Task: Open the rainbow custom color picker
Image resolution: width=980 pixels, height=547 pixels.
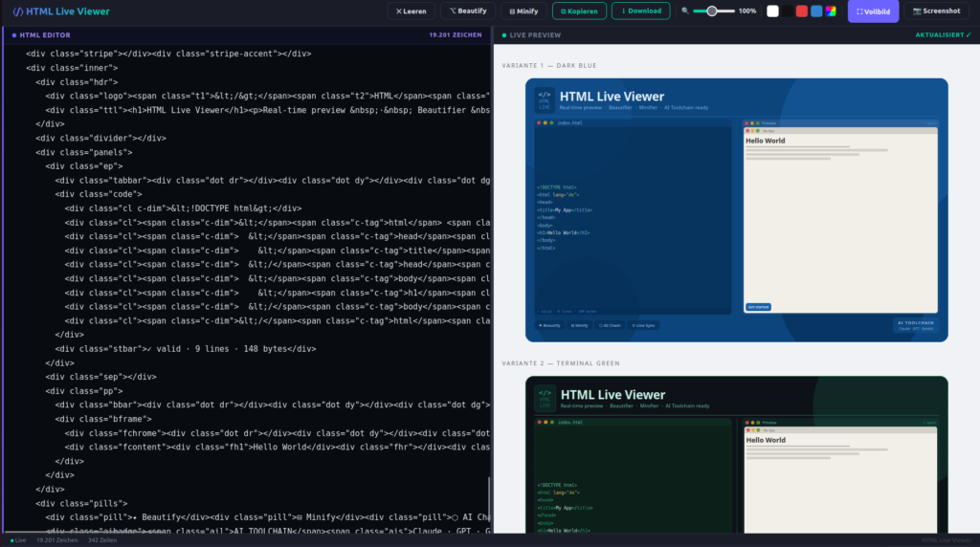Action: click(831, 11)
